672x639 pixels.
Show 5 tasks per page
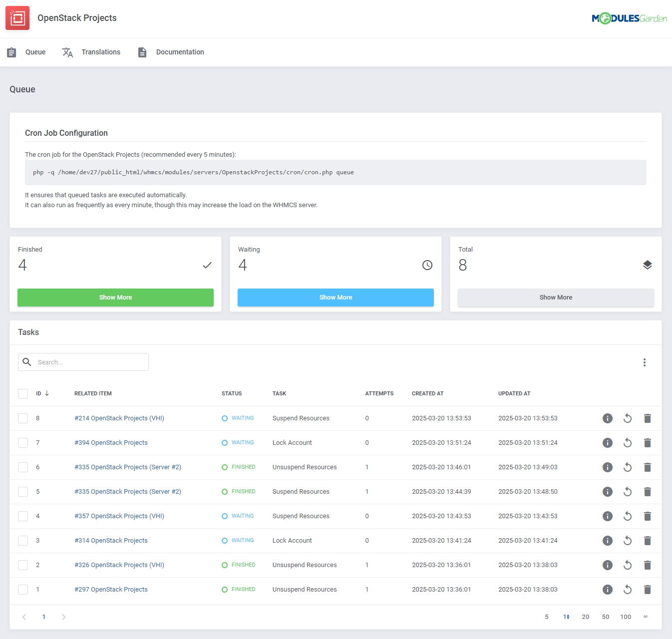point(547,617)
